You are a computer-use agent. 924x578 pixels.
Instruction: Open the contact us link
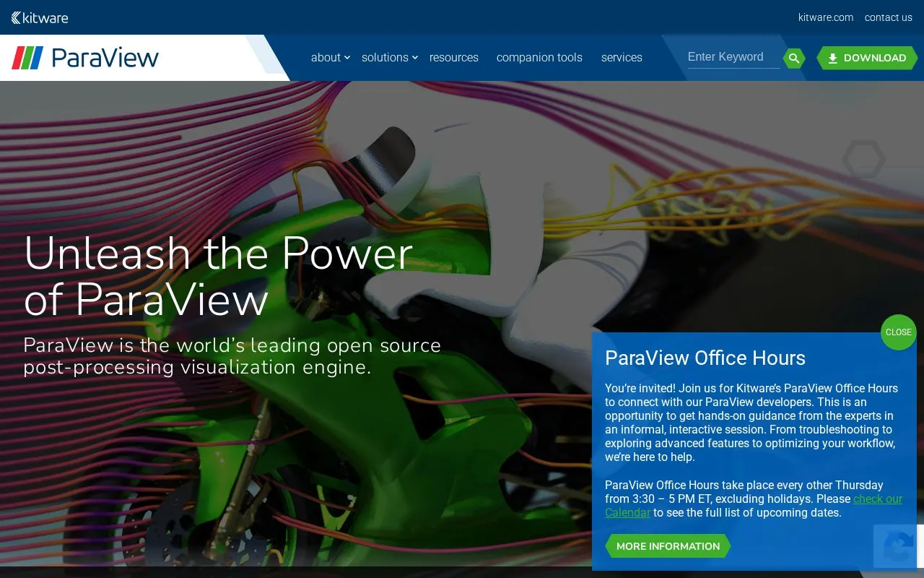[889, 17]
